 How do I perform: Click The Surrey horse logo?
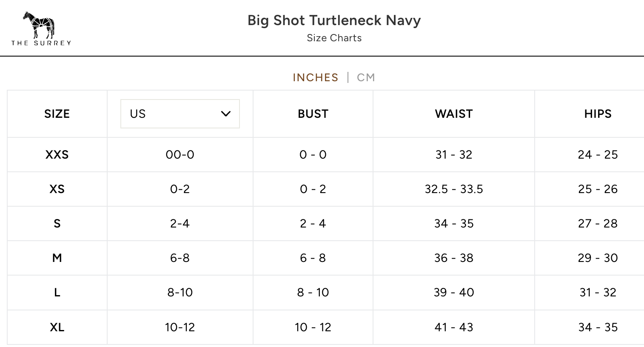38,25
